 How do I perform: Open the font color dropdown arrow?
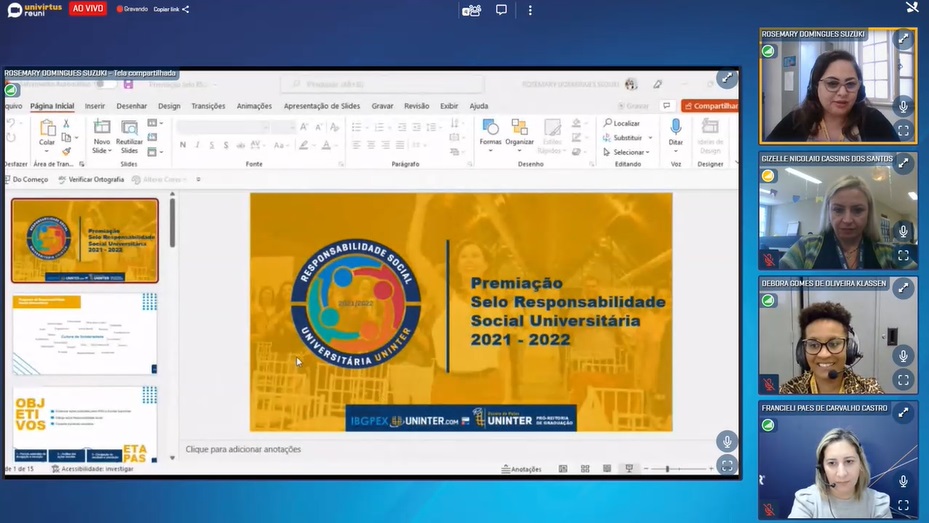click(336, 145)
